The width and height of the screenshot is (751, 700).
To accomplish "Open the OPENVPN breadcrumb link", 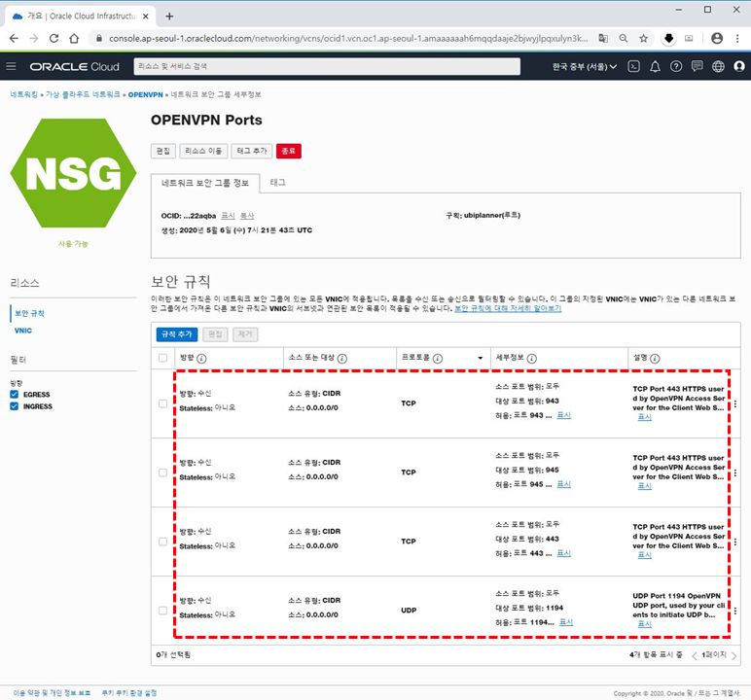I will [x=146, y=95].
